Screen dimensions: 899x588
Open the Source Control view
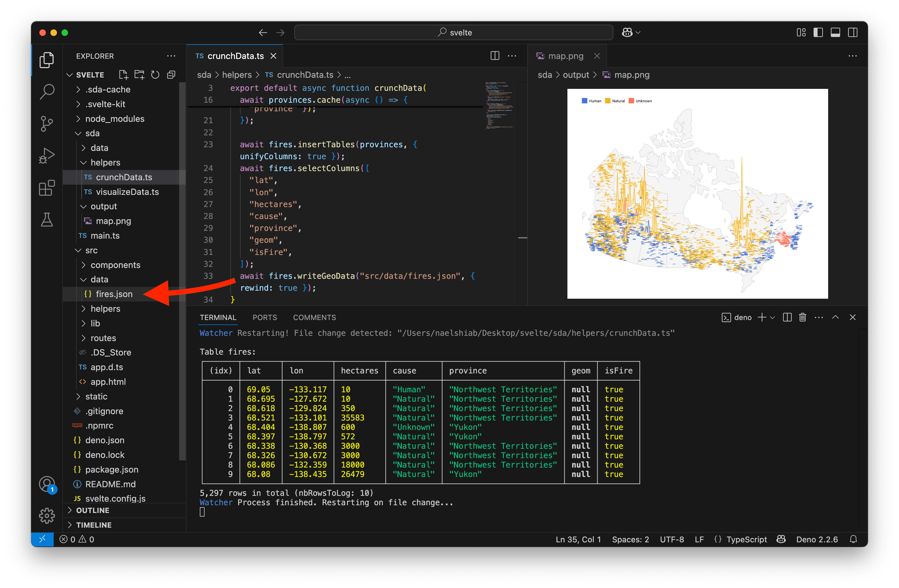click(x=47, y=123)
